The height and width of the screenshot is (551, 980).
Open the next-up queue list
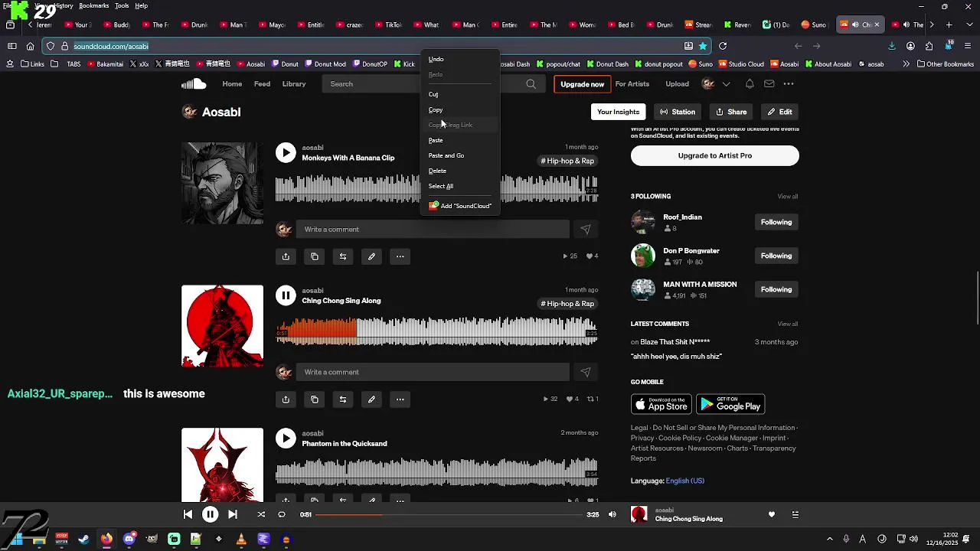pyautogui.click(x=795, y=514)
